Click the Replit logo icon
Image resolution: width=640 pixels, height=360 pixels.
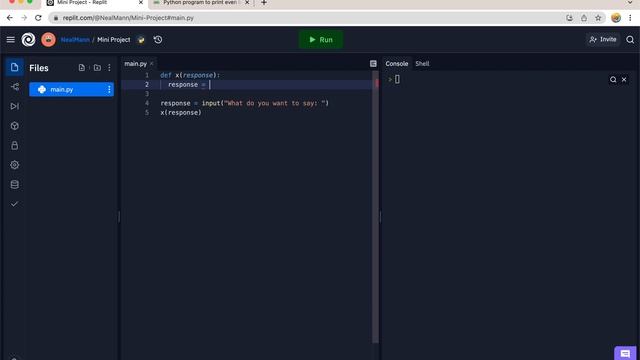[x=28, y=40]
